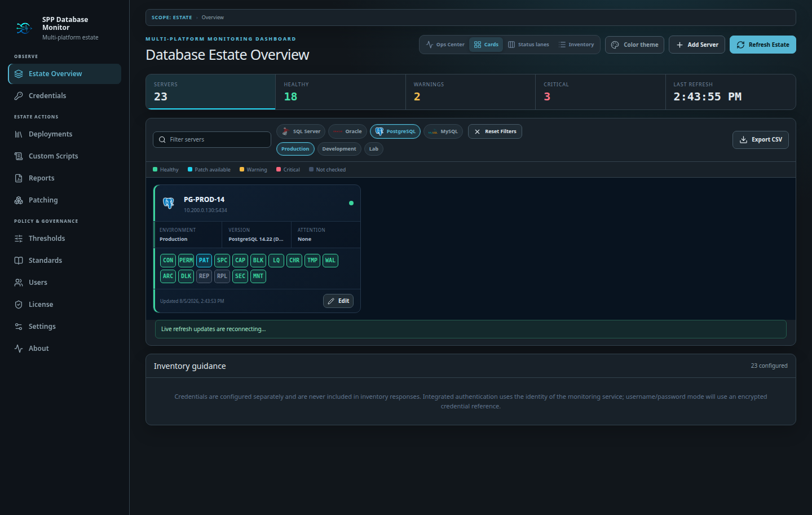Click the green status dot on PG-PROD-14

point(351,203)
